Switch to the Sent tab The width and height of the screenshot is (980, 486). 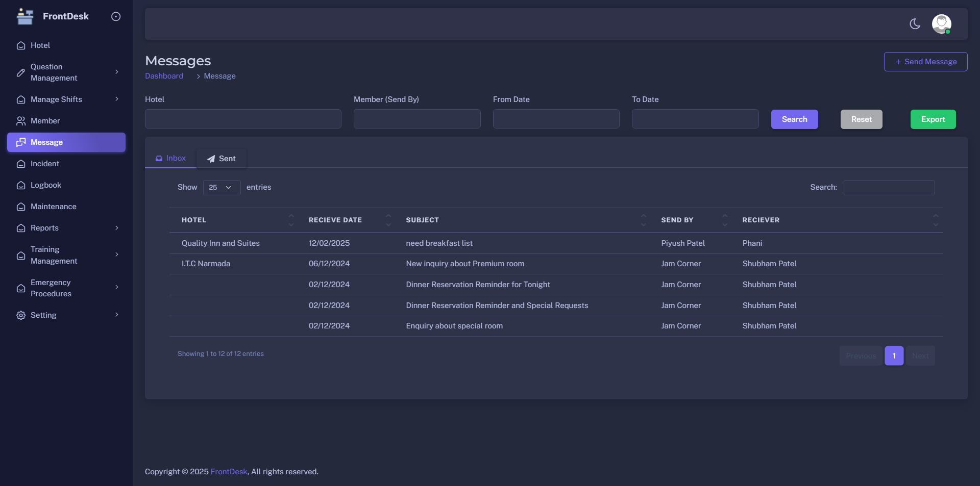pos(222,159)
